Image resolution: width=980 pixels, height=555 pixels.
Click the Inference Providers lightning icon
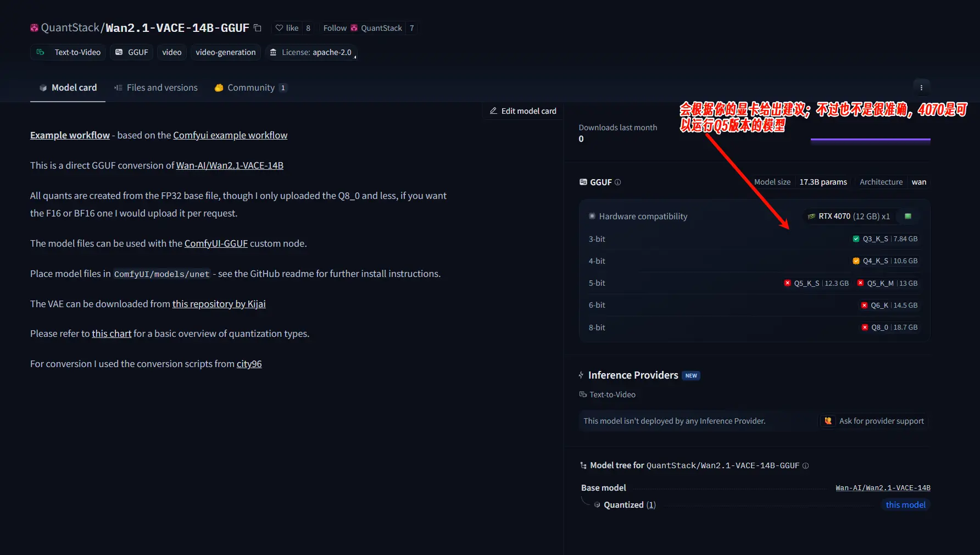coord(581,375)
